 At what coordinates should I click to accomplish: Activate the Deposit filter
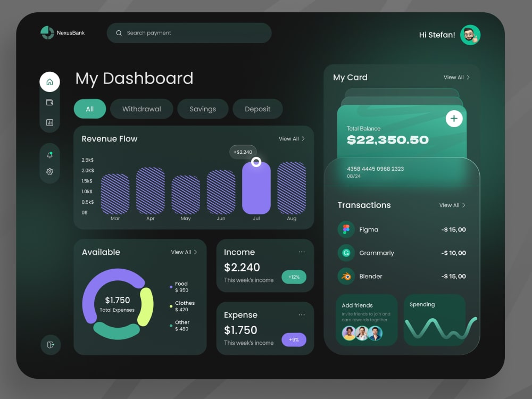pyautogui.click(x=257, y=109)
